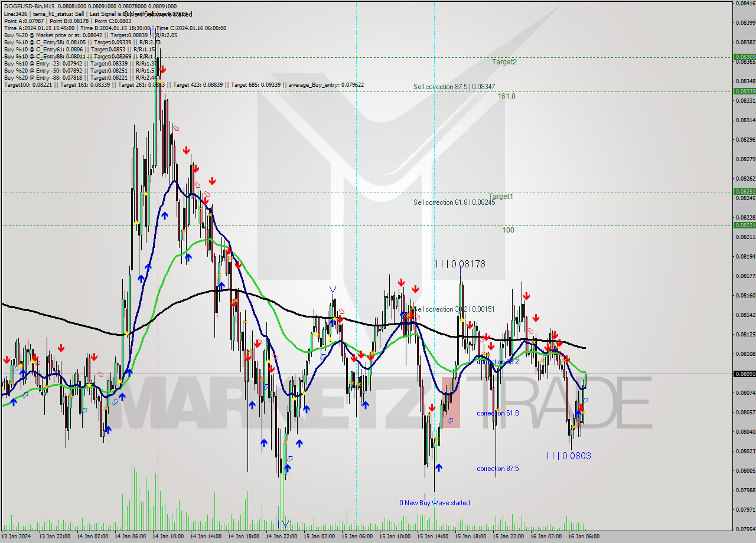This screenshot has width=756, height=543.
Task: Click the '14 Jan 10:00' time axis label
Action: tap(168, 537)
